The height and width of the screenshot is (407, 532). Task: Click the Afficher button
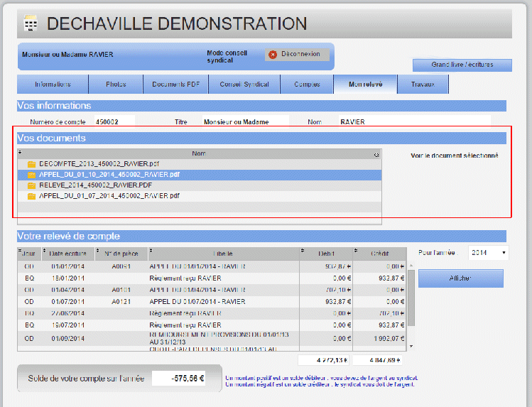coord(460,278)
